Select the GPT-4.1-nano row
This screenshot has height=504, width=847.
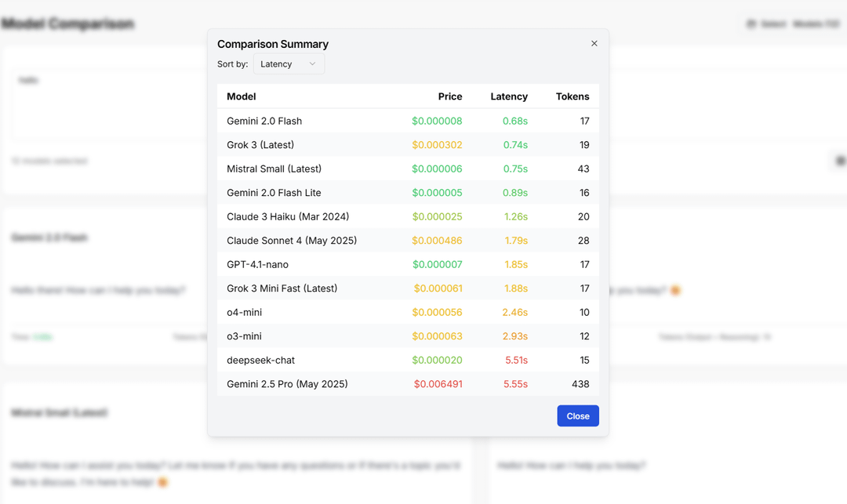pos(408,264)
